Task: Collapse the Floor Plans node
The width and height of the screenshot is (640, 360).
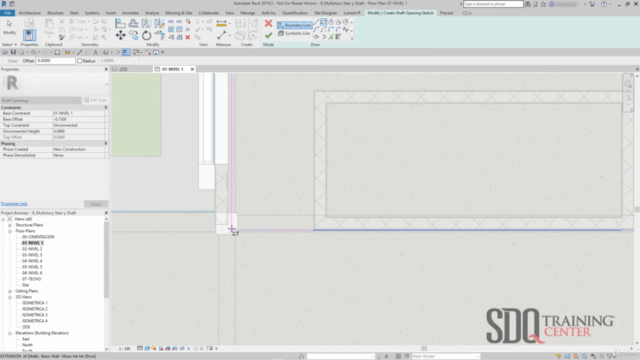Action: point(10,231)
